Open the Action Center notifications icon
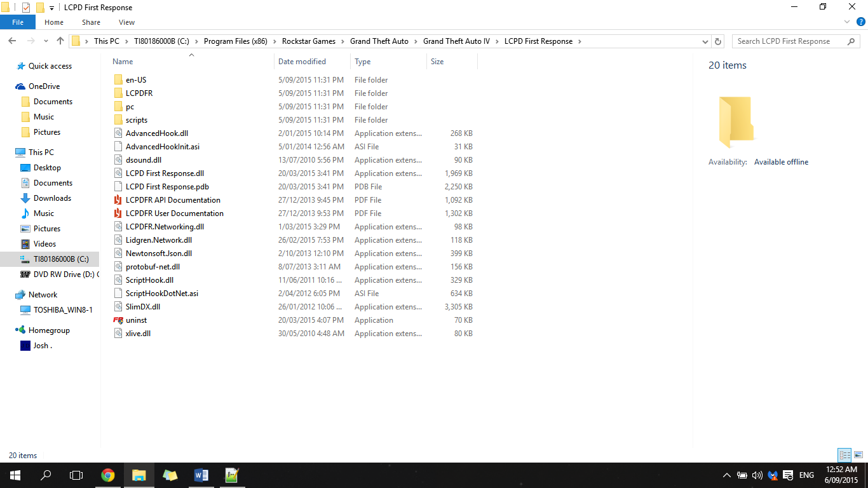868x488 pixels. coord(788,475)
